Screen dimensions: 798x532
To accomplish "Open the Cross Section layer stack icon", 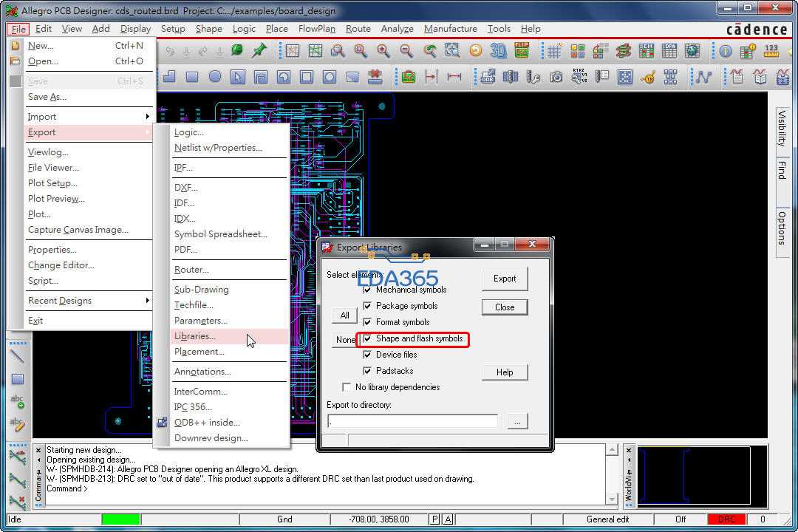I will pyautogui.click(x=624, y=50).
